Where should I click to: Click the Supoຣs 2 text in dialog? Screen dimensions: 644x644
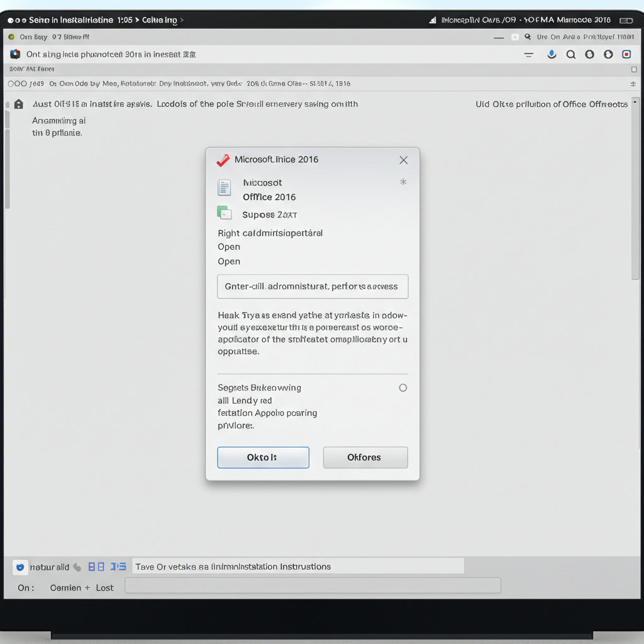tap(269, 215)
